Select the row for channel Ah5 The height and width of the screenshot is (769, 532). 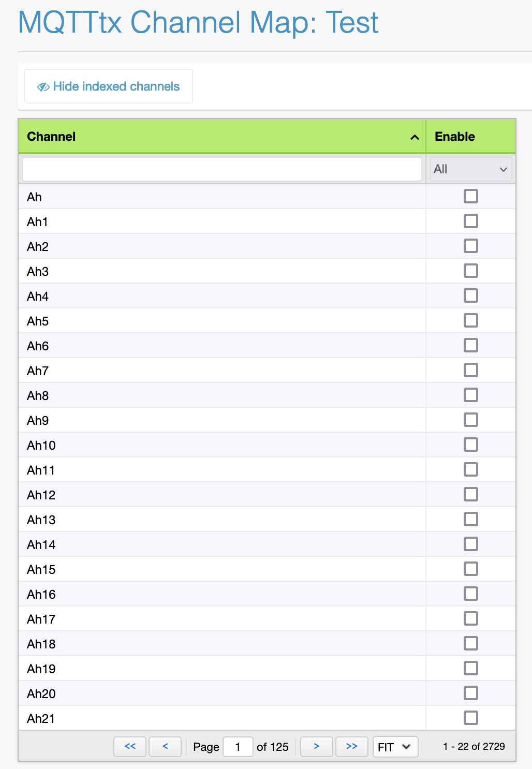(207, 320)
